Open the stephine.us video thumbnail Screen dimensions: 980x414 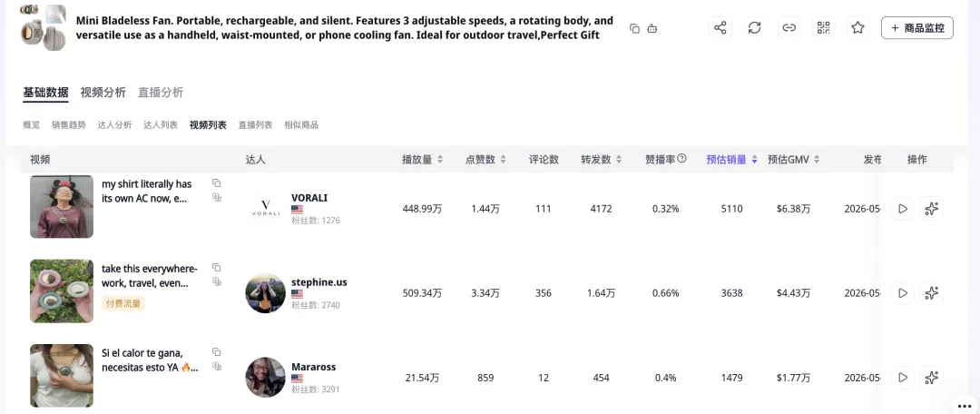[62, 291]
